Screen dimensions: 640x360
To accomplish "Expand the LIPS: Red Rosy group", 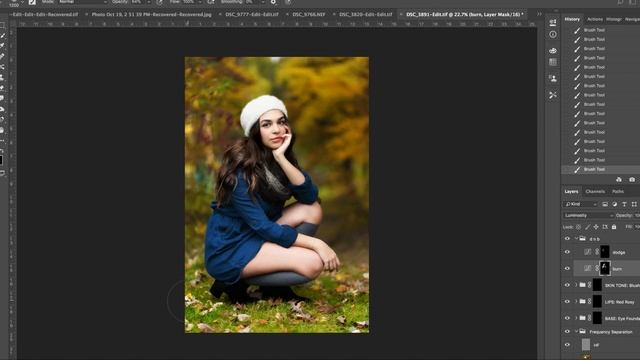I will click(576, 302).
